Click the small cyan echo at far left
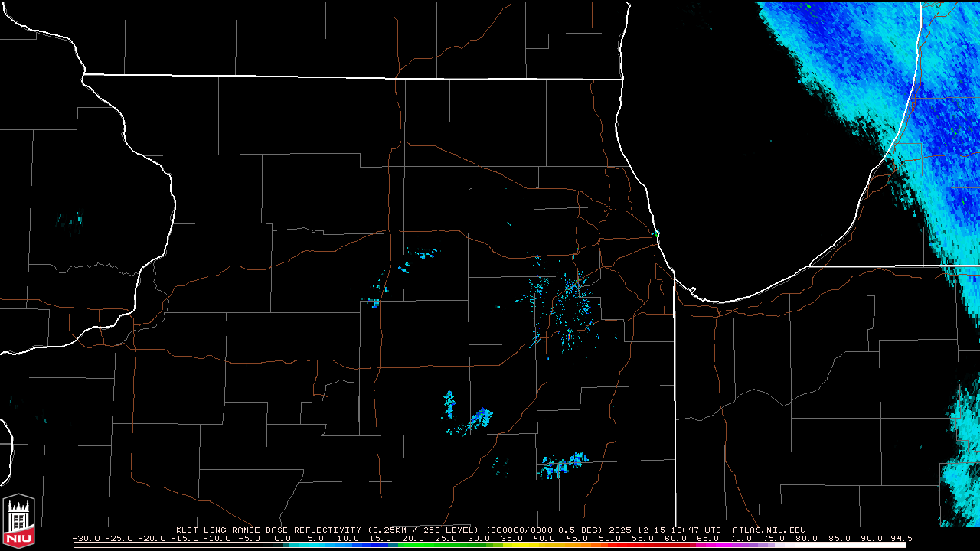Viewport: 980px width, 551px height. click(x=70, y=221)
